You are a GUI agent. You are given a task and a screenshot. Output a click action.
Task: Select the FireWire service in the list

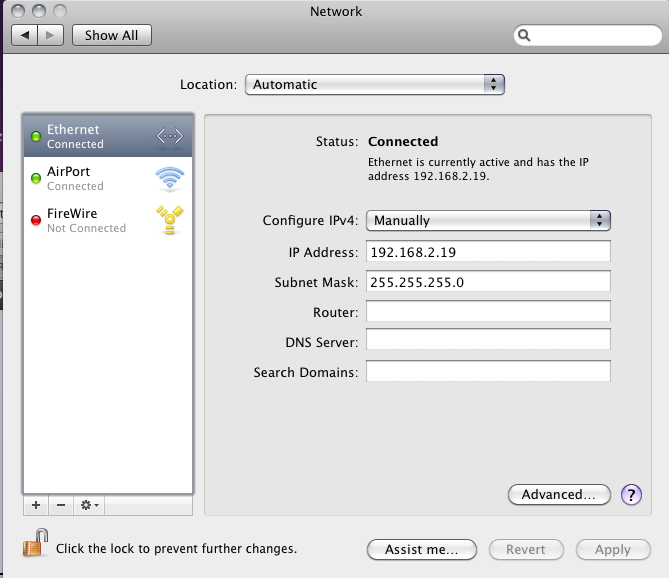[x=108, y=220]
